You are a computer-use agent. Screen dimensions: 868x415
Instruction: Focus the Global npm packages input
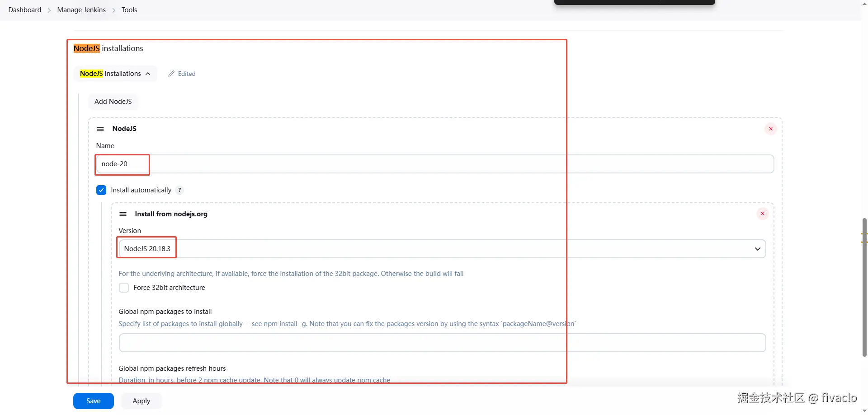[x=442, y=343]
